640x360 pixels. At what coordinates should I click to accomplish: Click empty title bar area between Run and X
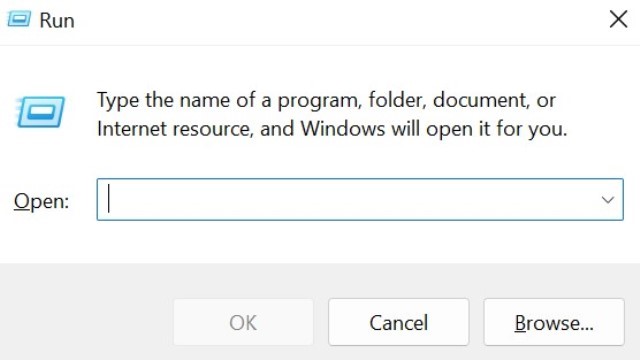pos(339,20)
